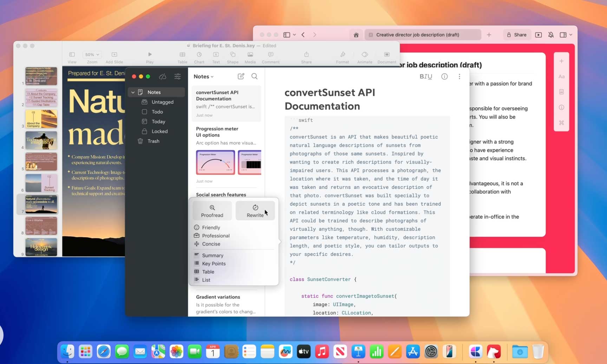Toggle the right panel in the pink window

pyautogui.click(x=563, y=35)
